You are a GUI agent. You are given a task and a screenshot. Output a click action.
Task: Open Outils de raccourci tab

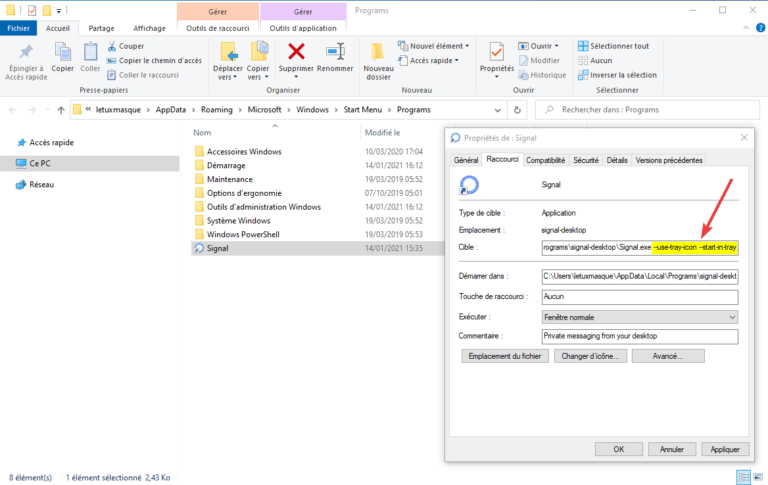point(217,28)
